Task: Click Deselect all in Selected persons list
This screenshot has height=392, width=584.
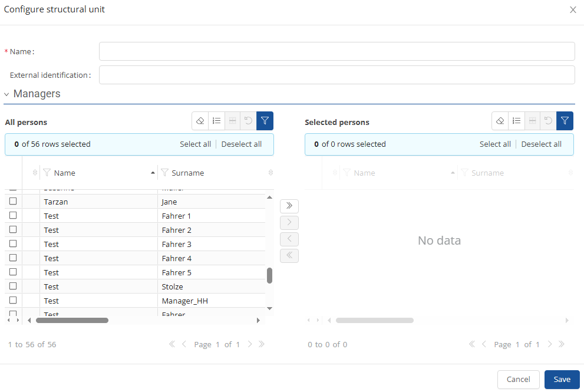Action: click(x=541, y=144)
